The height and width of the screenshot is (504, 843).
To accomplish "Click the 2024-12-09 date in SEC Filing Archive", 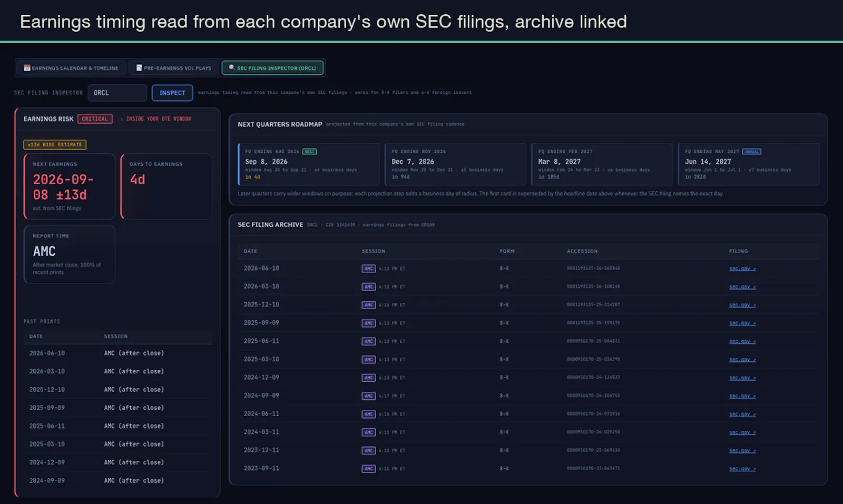I will [x=261, y=378].
